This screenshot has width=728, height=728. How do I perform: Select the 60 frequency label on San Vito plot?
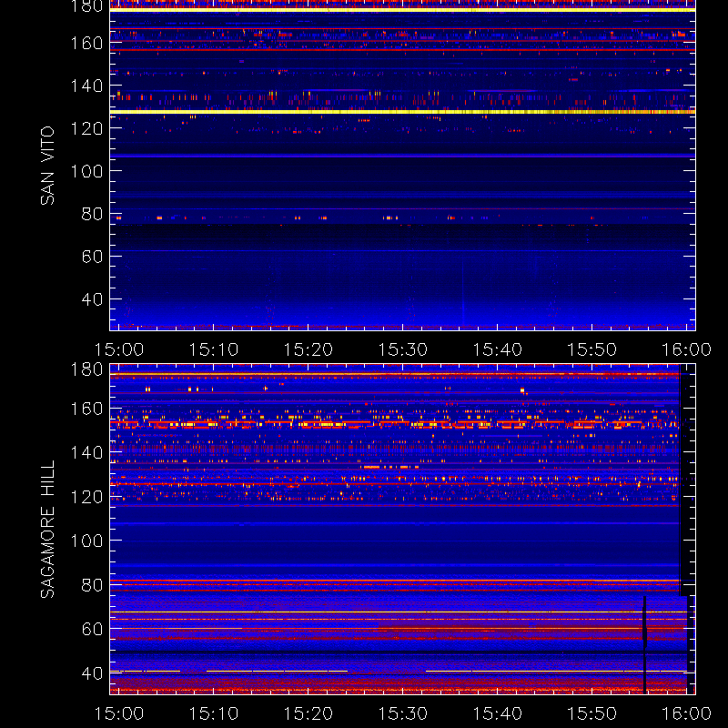tap(92, 257)
